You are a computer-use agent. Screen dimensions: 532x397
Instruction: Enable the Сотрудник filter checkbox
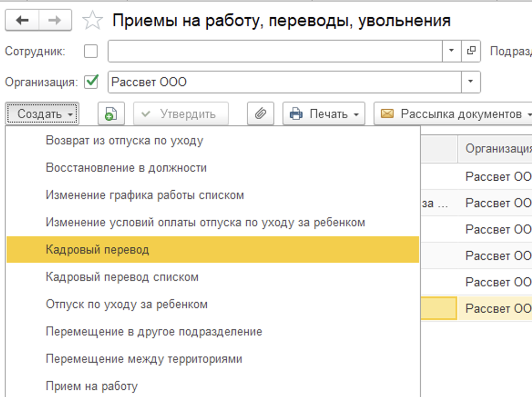point(91,51)
